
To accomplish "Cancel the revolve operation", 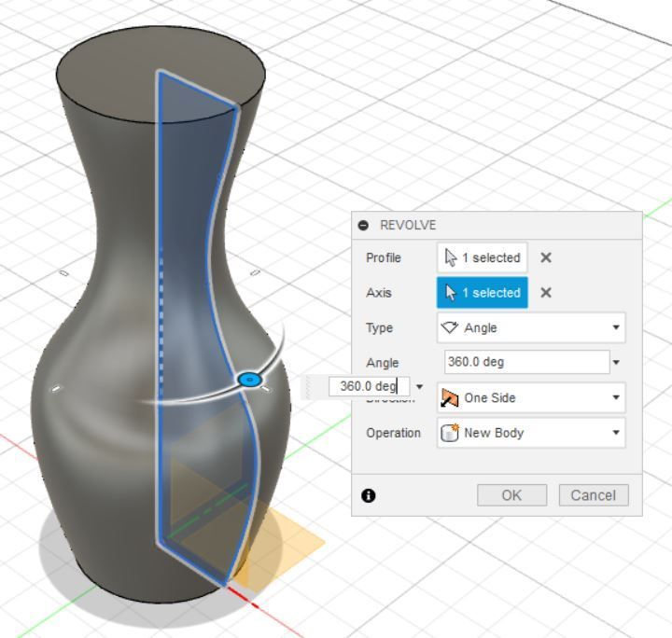I will [594, 495].
